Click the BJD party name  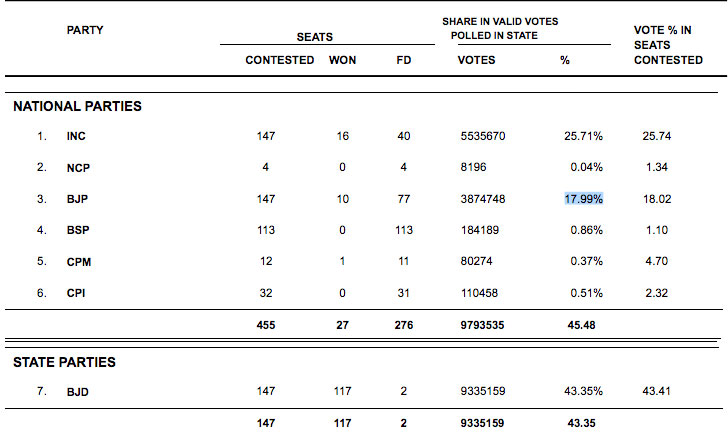pos(78,391)
